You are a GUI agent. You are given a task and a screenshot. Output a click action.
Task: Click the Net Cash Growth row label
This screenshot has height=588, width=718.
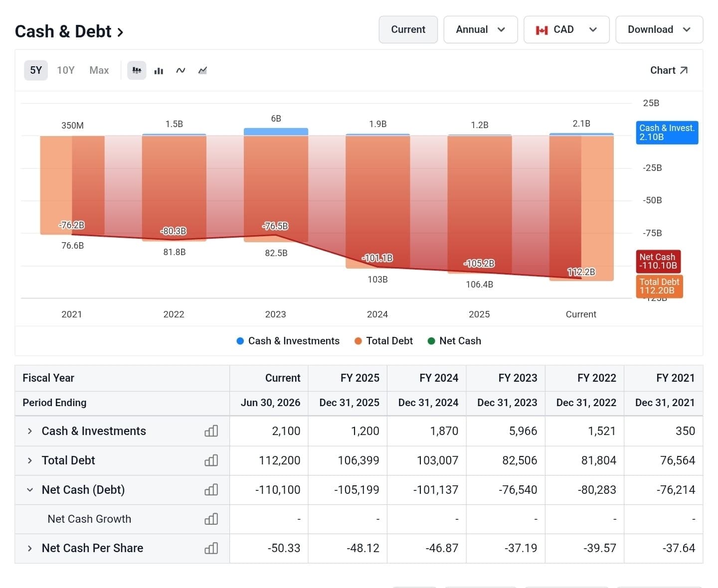point(89,519)
